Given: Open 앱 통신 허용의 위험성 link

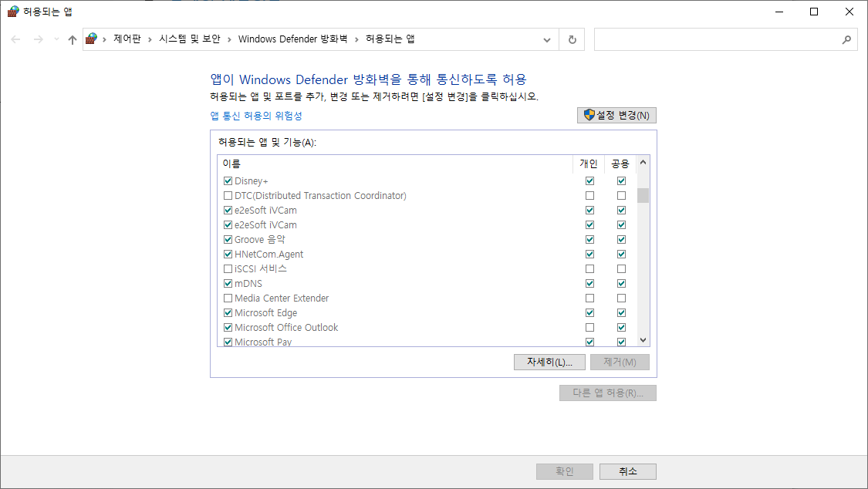Looking at the screenshot, I should pos(256,116).
